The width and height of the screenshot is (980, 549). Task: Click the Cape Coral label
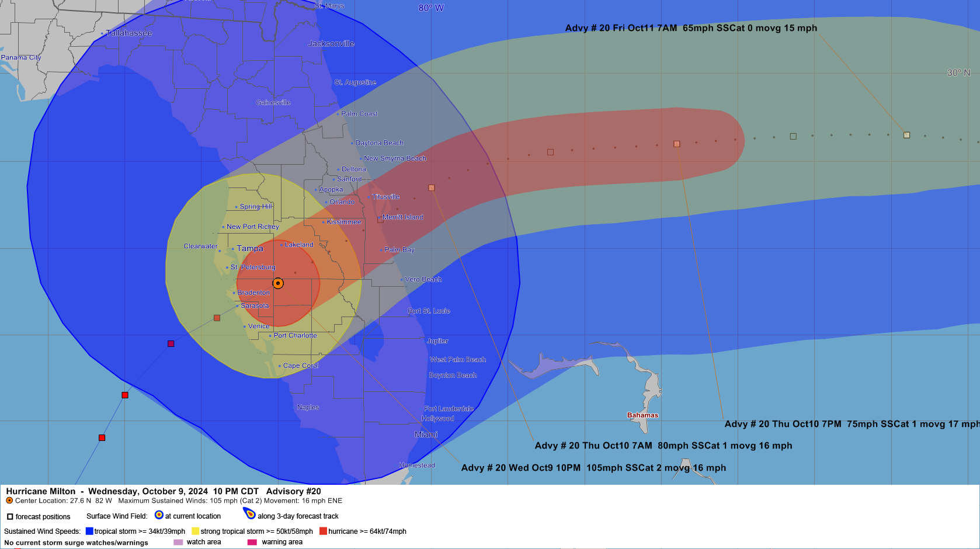tap(301, 366)
